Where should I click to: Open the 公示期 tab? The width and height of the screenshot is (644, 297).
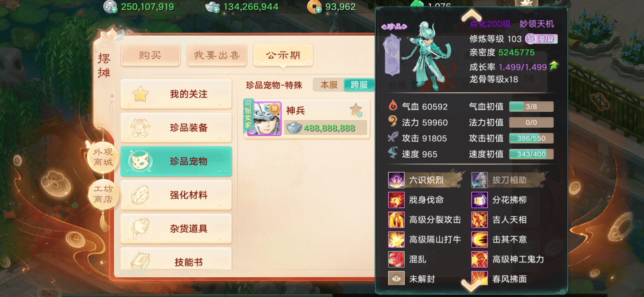(x=283, y=55)
